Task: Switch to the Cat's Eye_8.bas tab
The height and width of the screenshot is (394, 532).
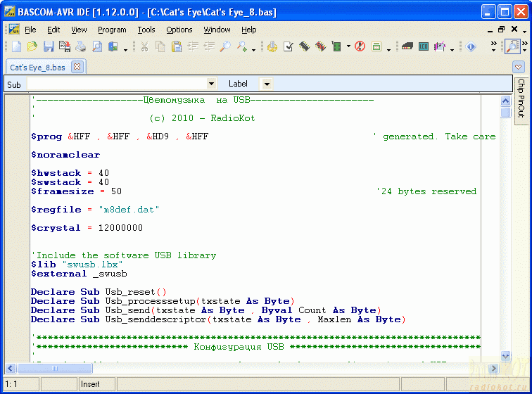Action: (x=38, y=67)
